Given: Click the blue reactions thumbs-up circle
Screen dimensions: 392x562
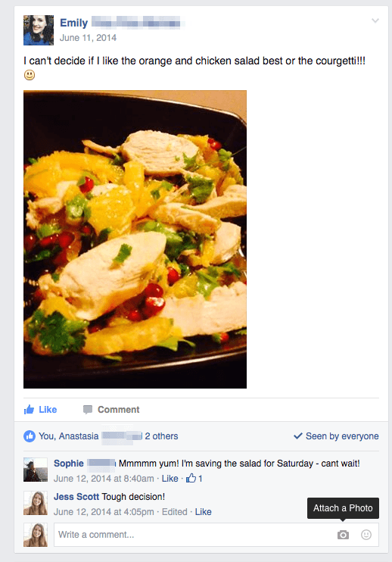Looking at the screenshot, I should pos(30,436).
